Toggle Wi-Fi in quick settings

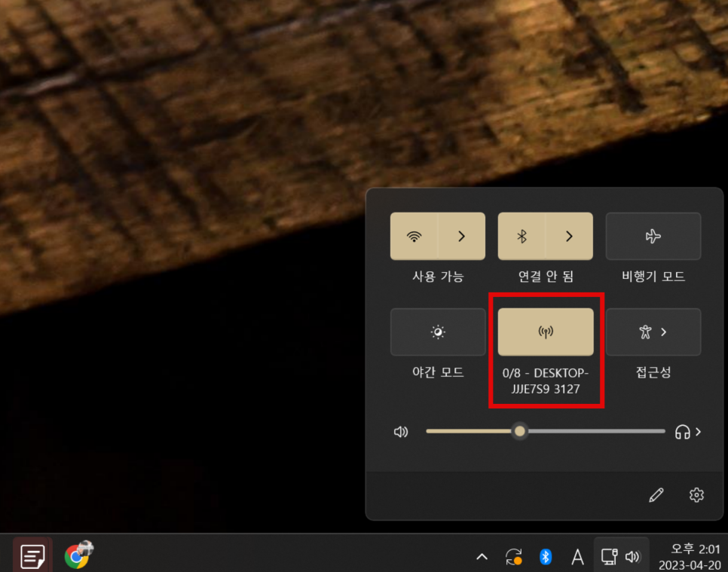(414, 237)
